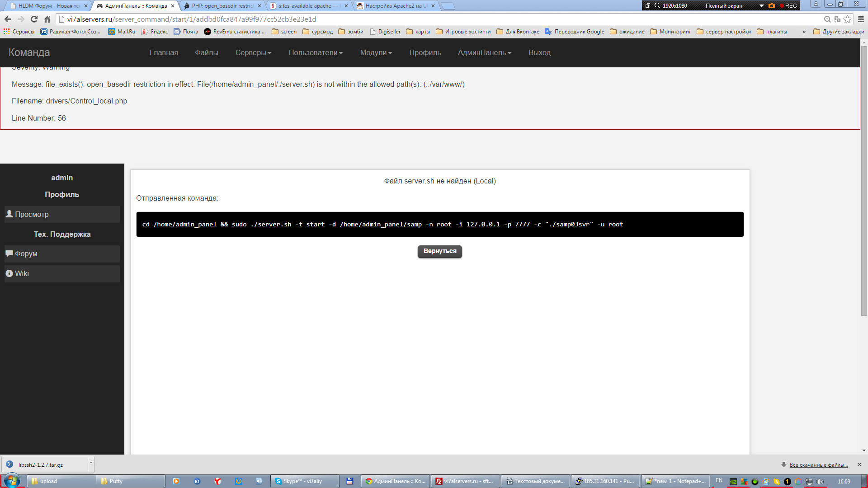Click the Skype taskbar button

pyautogui.click(x=304, y=481)
